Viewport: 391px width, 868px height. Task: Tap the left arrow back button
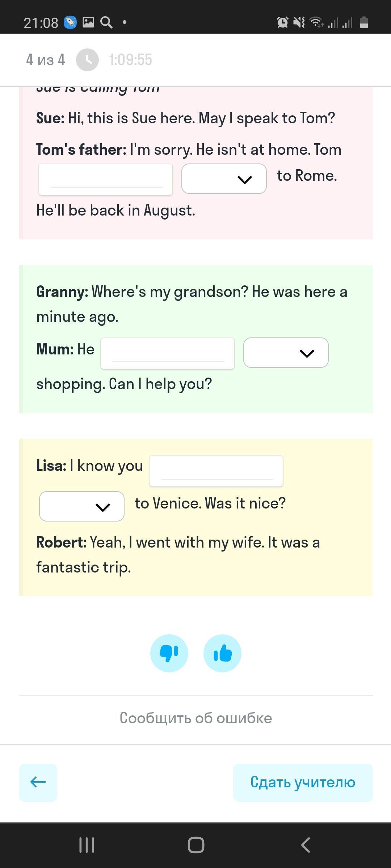38,783
